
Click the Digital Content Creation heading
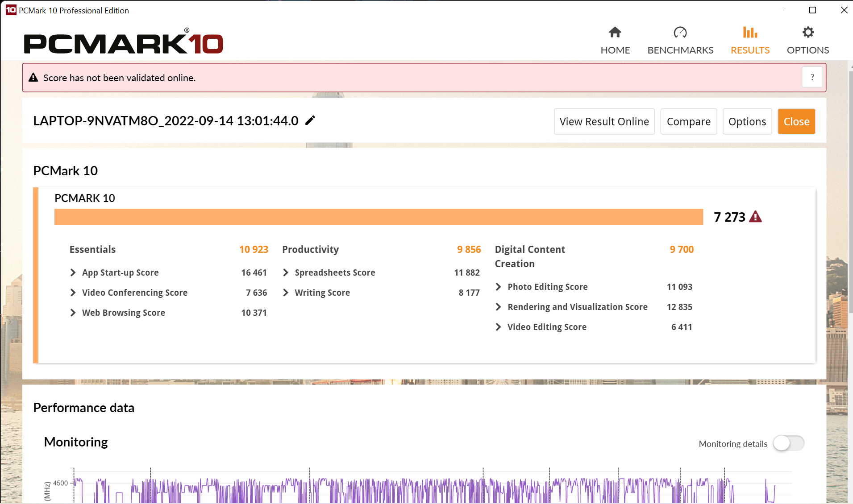pos(530,256)
